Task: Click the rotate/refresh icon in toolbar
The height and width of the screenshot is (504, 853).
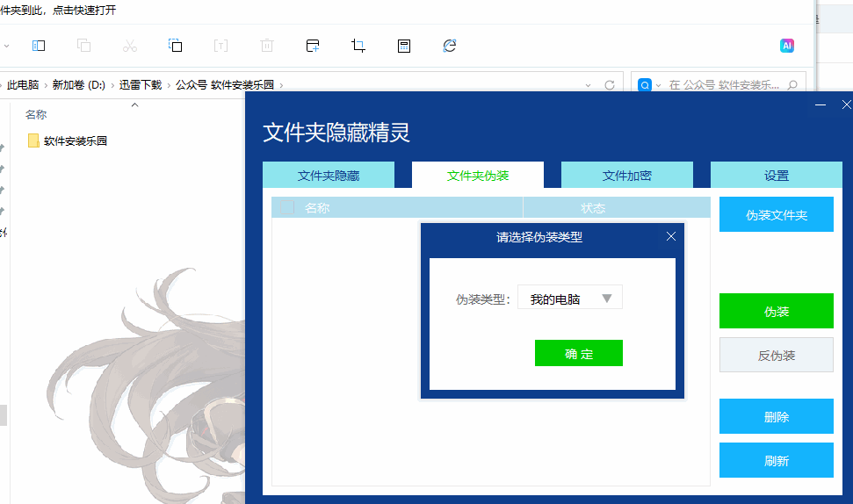Action: coord(450,46)
